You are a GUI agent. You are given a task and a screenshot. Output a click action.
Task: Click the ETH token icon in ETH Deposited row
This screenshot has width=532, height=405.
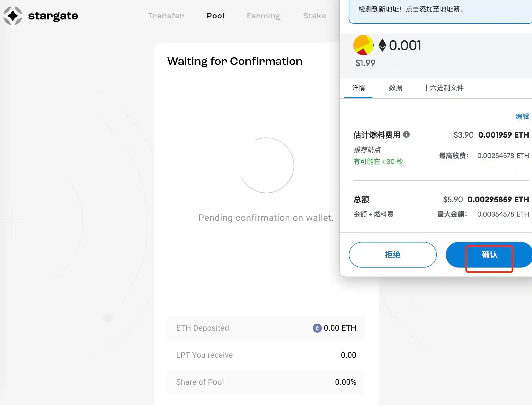pos(317,328)
